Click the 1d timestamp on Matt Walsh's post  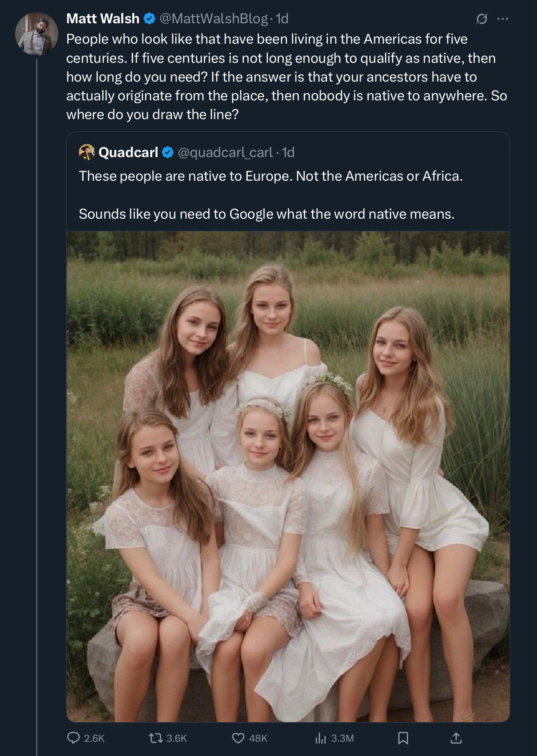(x=282, y=18)
